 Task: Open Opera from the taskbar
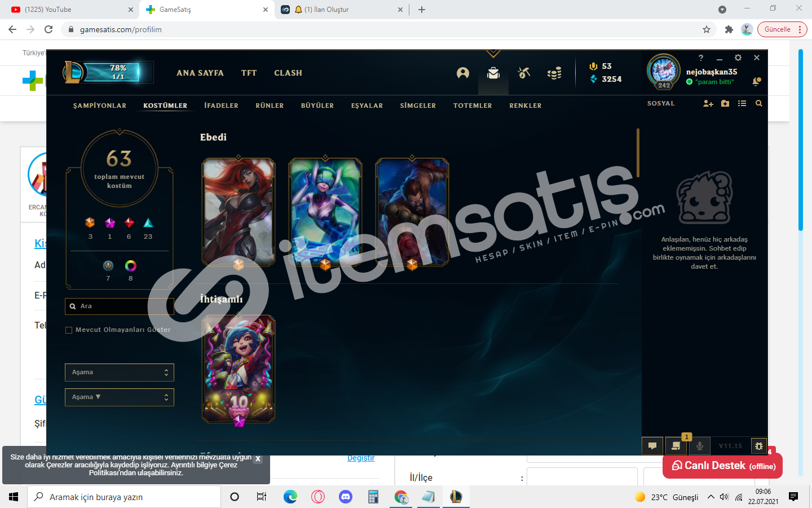318,497
